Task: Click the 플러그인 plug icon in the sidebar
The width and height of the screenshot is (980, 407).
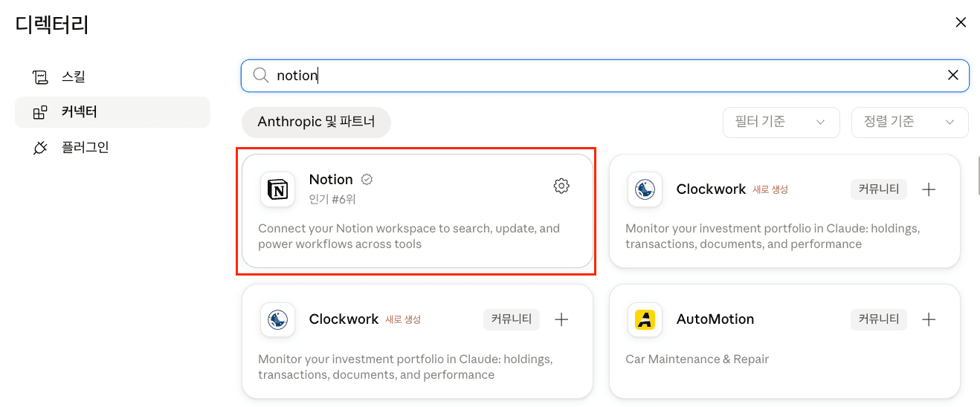Action: pyautogui.click(x=40, y=148)
